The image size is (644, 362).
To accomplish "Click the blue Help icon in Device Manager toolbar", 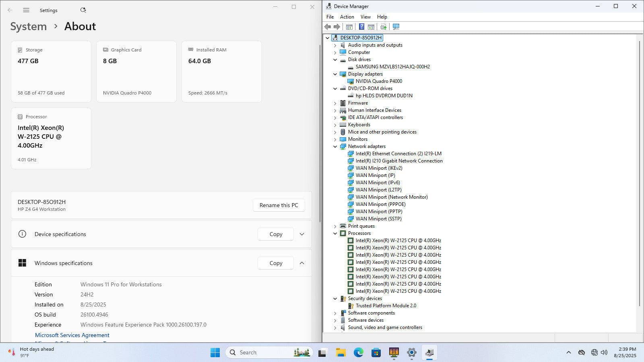I will coord(361,27).
